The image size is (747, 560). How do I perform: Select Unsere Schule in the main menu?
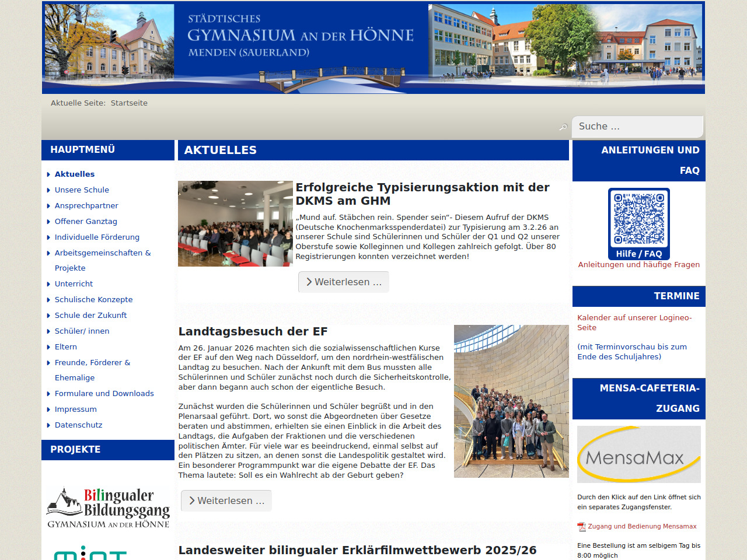[x=82, y=190]
